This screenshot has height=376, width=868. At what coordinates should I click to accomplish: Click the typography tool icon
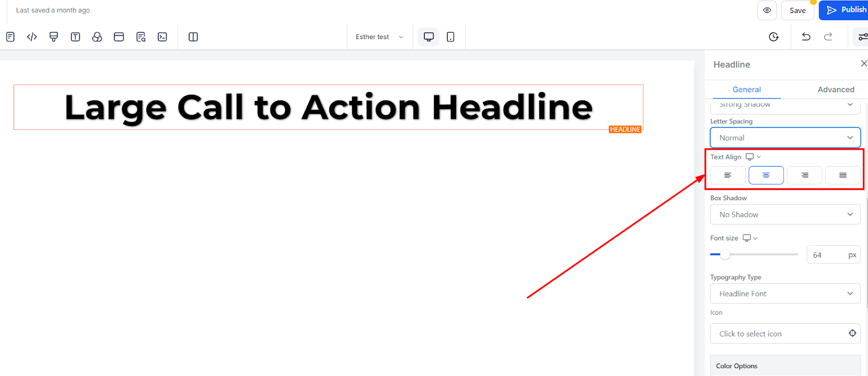pyautogui.click(x=75, y=37)
